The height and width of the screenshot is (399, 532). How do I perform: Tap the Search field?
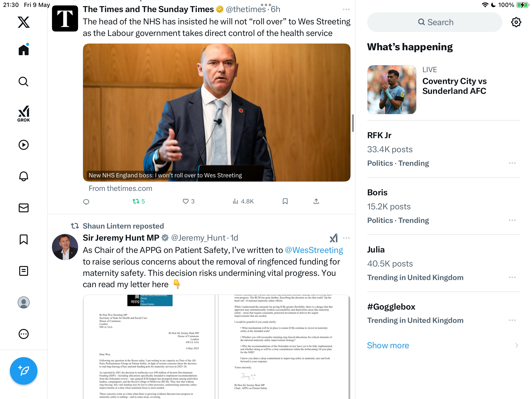pyautogui.click(x=435, y=22)
